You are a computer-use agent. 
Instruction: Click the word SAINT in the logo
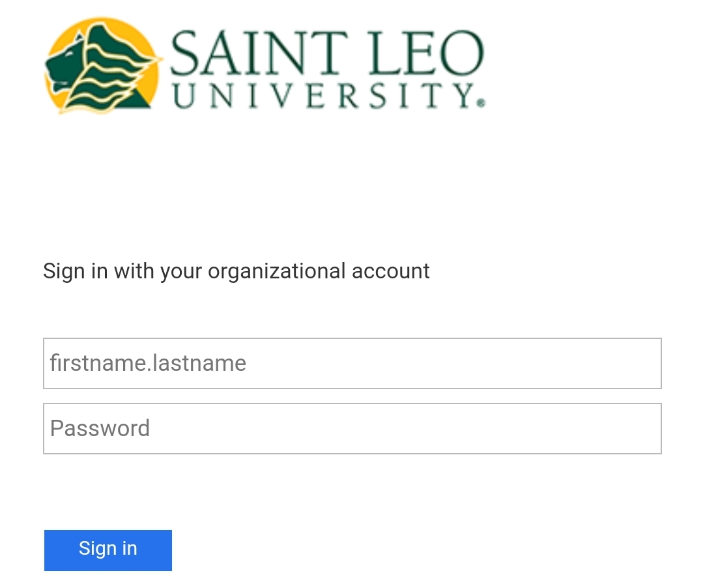[259, 52]
